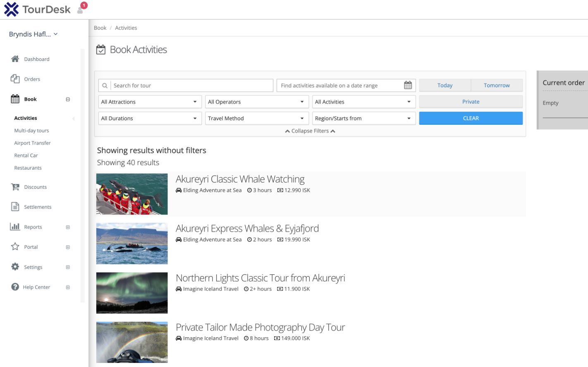Expand the Reports menu section
588x367 pixels.
pos(68,227)
